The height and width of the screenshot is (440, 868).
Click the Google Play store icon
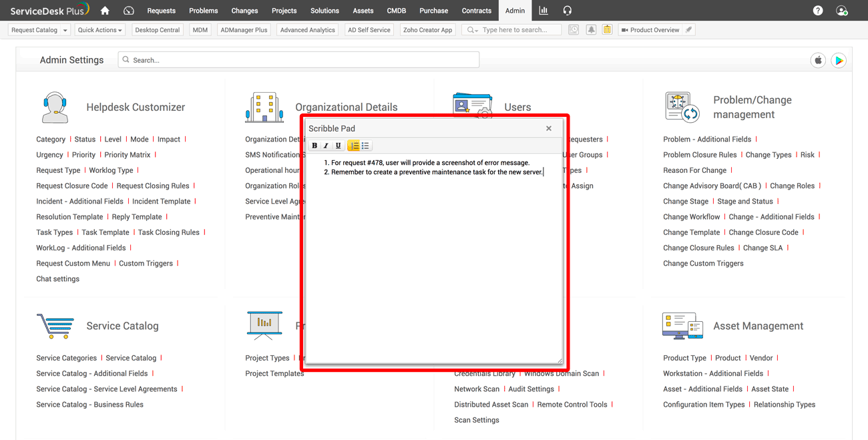tap(839, 60)
